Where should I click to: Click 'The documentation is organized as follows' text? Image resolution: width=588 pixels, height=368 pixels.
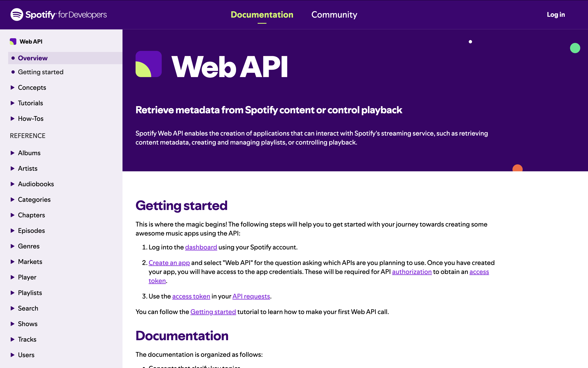click(x=199, y=355)
